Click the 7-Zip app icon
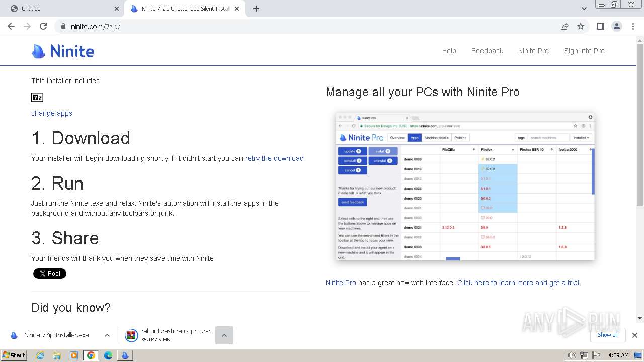 [x=37, y=98]
